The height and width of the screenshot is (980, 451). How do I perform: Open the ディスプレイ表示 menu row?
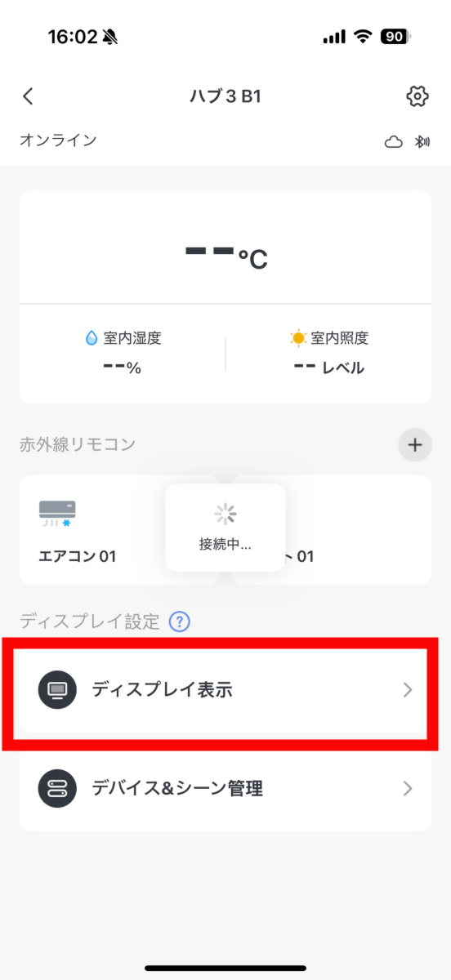(225, 690)
